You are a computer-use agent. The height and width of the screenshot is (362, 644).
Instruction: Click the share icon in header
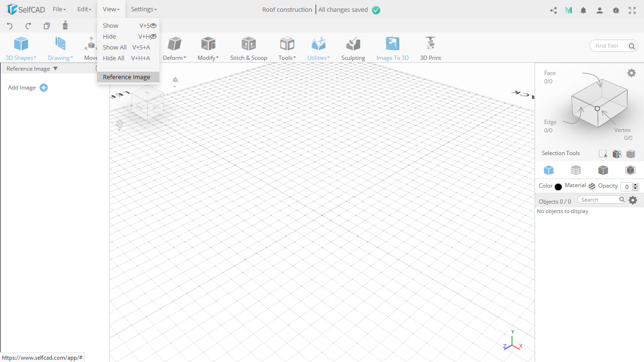553,10
